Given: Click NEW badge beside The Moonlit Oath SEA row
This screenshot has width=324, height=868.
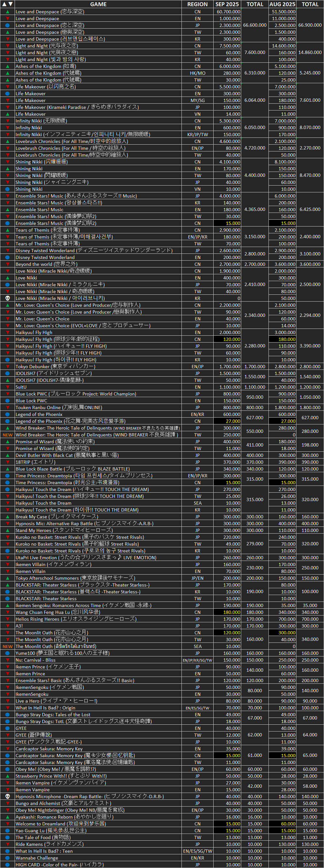Looking at the screenshot, I should pos(7,646).
